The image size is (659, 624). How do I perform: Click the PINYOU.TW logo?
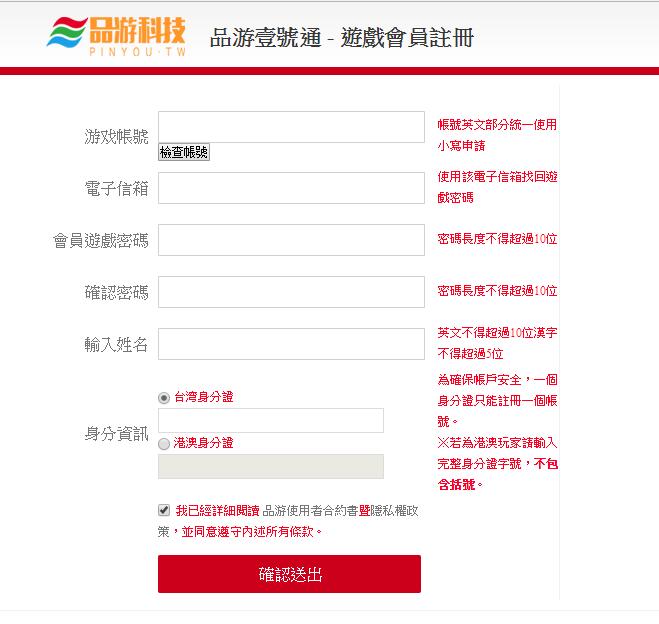coord(116,37)
